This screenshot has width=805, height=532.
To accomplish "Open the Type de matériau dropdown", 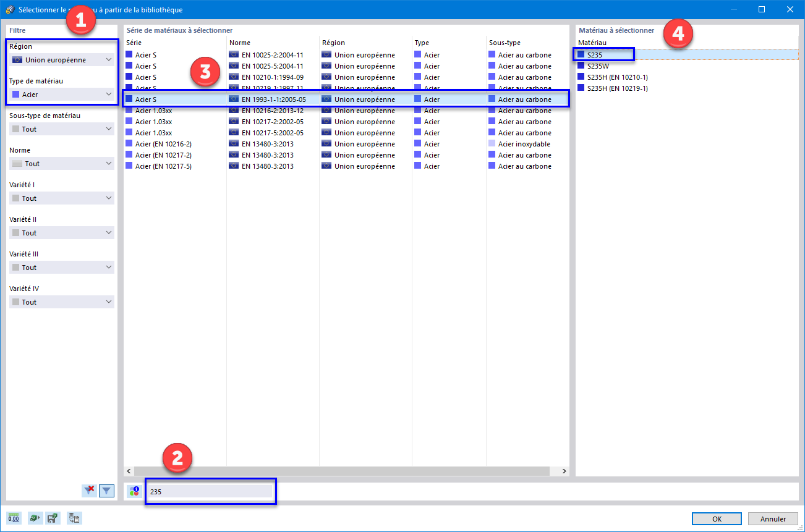I will 62,95.
